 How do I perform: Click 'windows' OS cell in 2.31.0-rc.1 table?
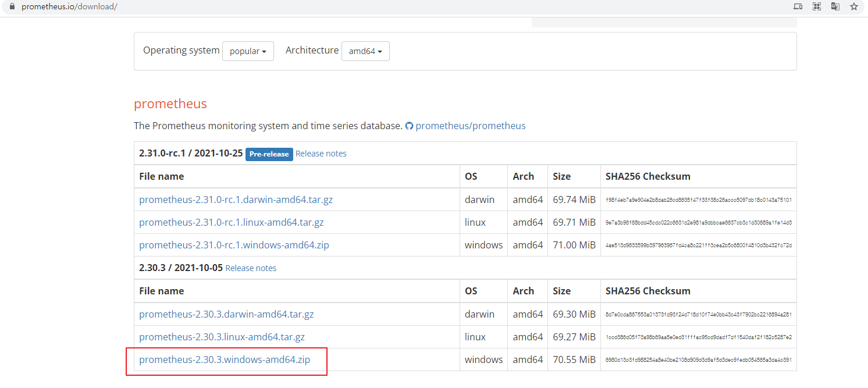click(x=483, y=245)
